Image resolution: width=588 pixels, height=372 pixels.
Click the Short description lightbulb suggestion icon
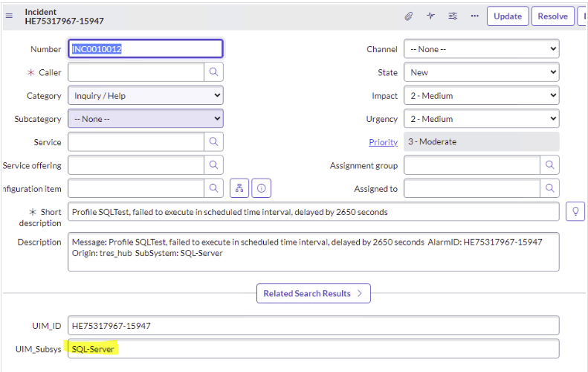click(575, 211)
